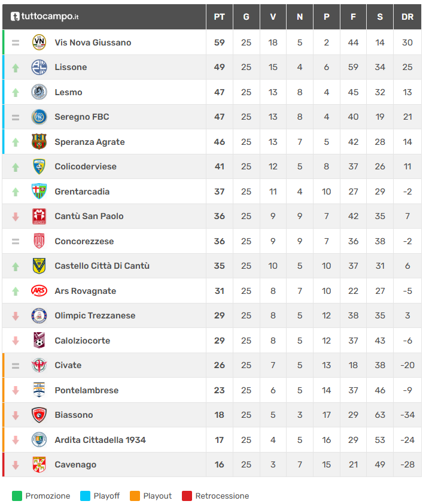Click the Ars Rovagnate red logo
The width and height of the screenshot is (423, 504).
click(39, 291)
